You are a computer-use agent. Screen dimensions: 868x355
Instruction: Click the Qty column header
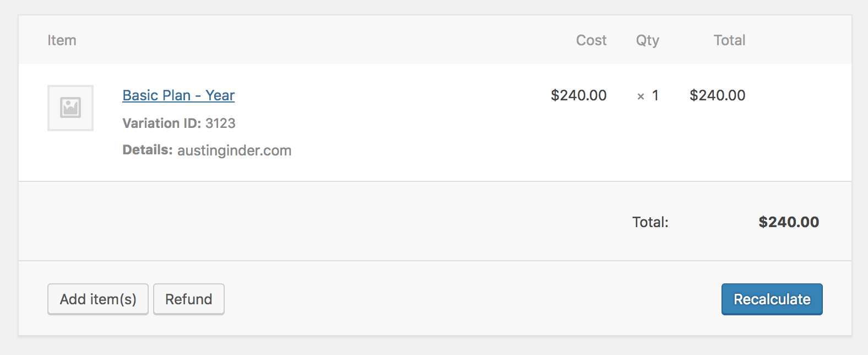coord(648,41)
